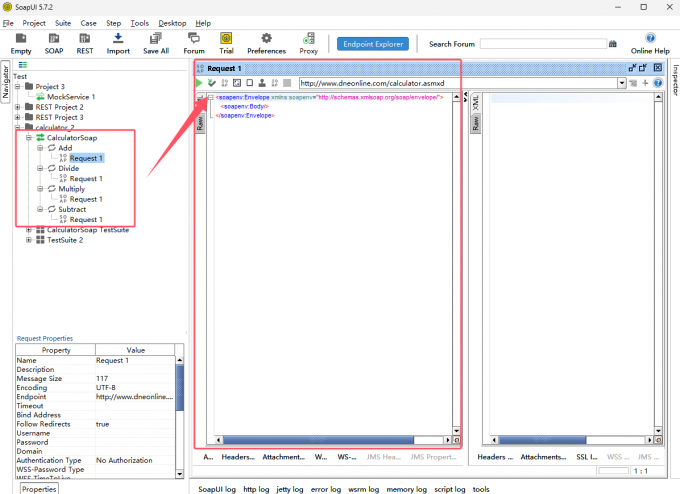Click the navigator view toggle icon
The width and height of the screenshot is (680, 494).
[x=23, y=65]
